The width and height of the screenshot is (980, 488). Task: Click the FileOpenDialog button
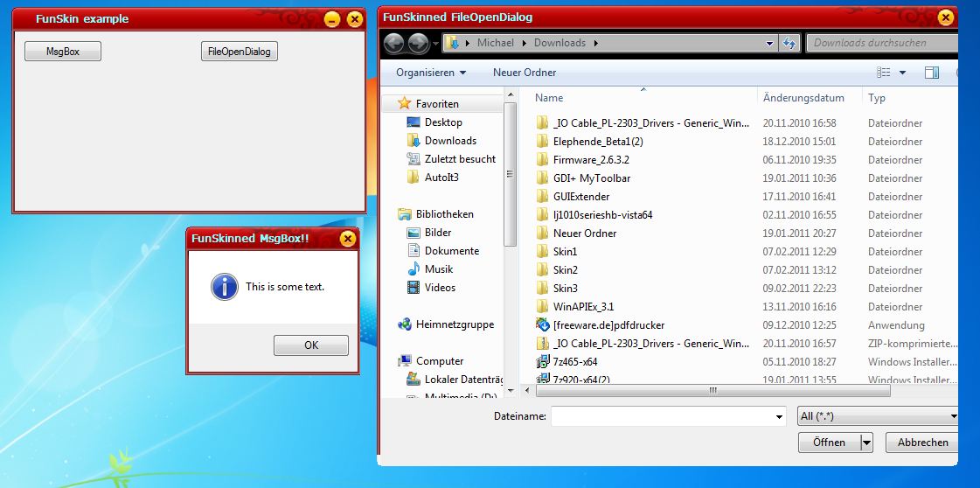[x=240, y=52]
